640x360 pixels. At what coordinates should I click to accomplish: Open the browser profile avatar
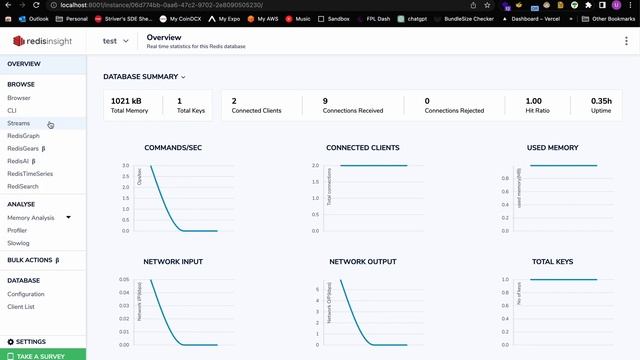[616, 5]
